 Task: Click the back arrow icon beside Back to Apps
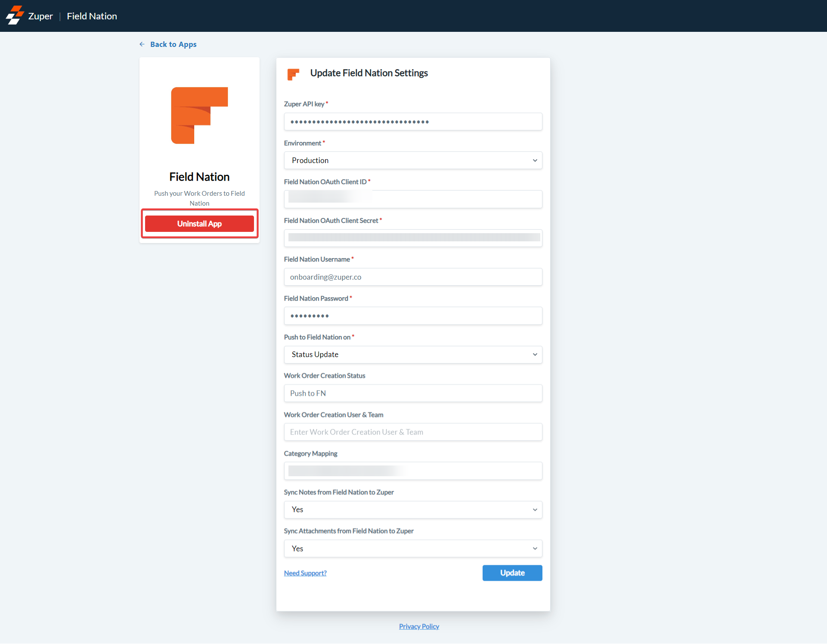tap(142, 44)
